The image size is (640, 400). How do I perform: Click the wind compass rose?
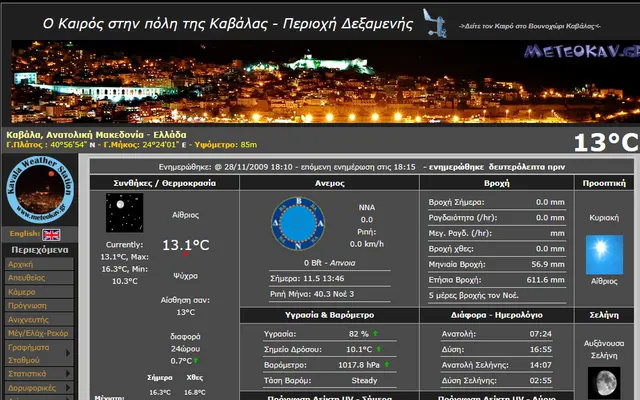pyautogui.click(x=298, y=224)
